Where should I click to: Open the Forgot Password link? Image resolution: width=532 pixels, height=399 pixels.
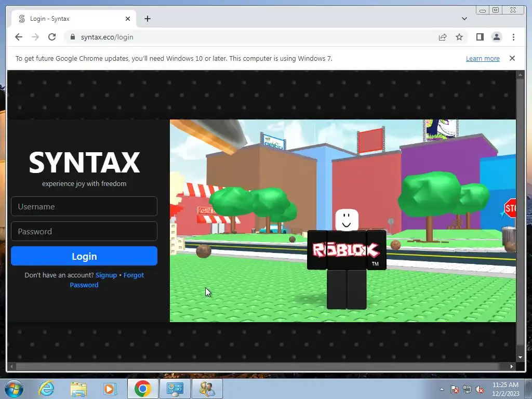point(107,280)
